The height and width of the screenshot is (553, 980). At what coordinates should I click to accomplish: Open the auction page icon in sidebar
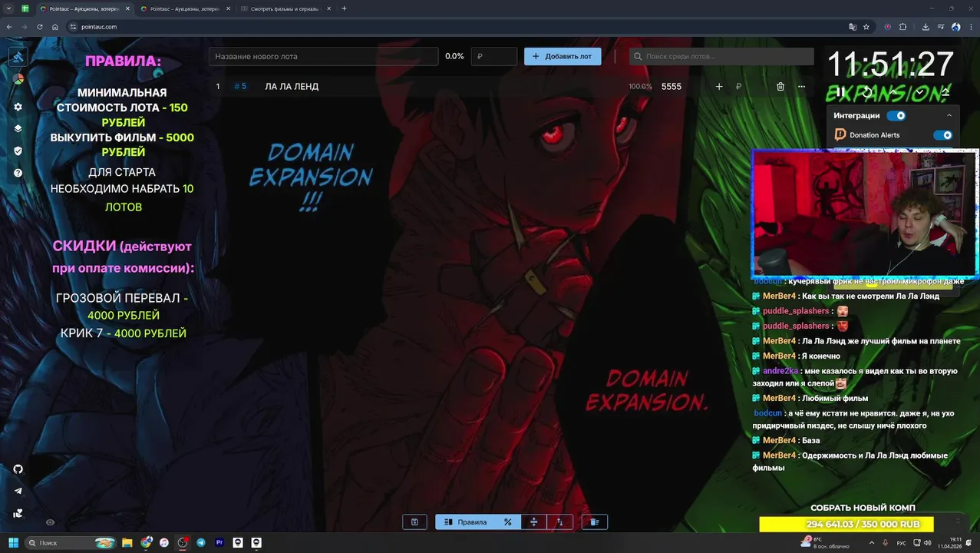(x=18, y=57)
